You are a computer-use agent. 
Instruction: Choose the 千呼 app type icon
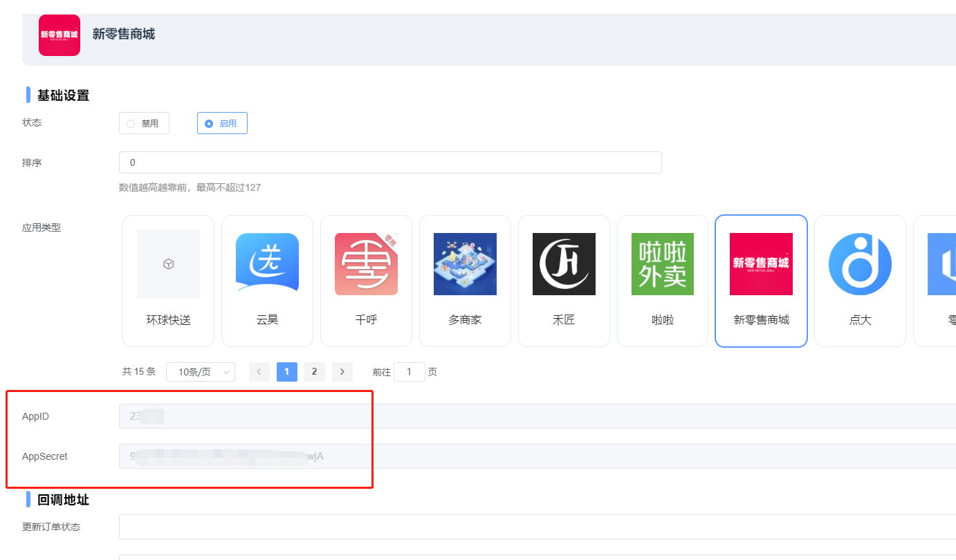[366, 264]
